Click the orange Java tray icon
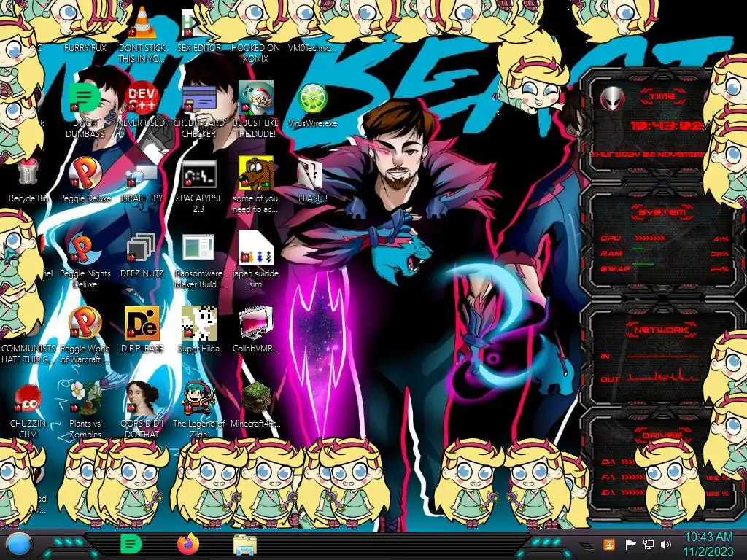This screenshot has height=560, width=747. pyautogui.click(x=609, y=544)
